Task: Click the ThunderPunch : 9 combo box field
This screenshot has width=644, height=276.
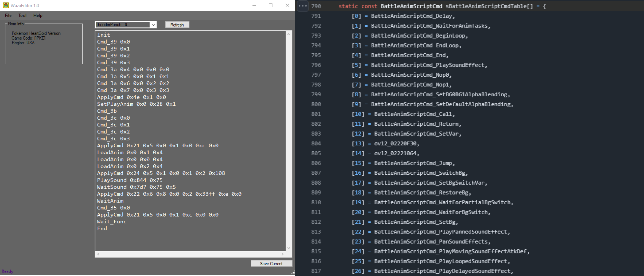Action: 123,25
